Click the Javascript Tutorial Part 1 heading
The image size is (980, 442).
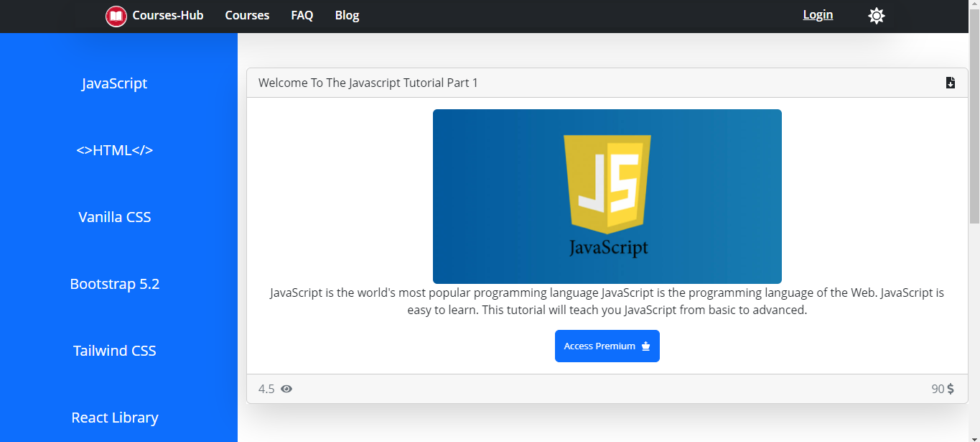pos(368,83)
